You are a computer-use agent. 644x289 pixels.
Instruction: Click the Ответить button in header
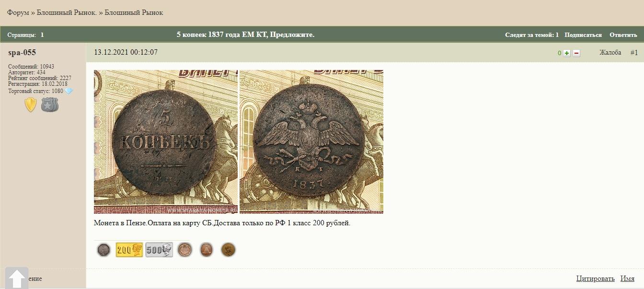click(x=623, y=35)
